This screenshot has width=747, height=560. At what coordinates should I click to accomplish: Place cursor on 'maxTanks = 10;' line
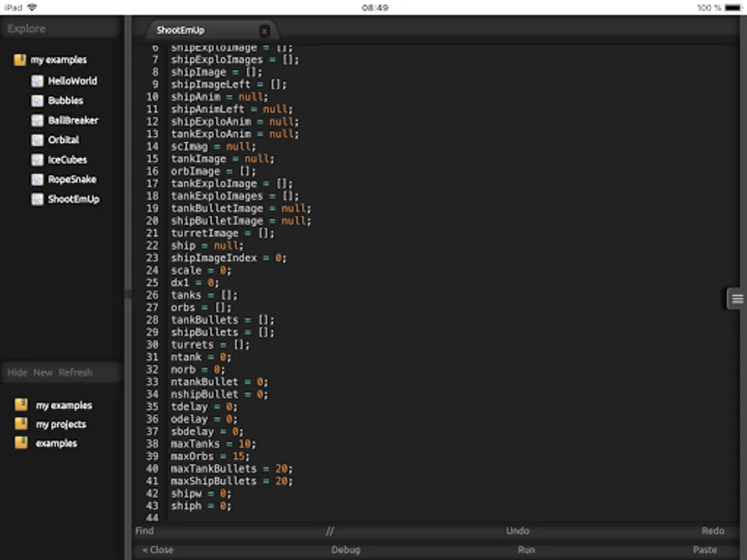[214, 444]
